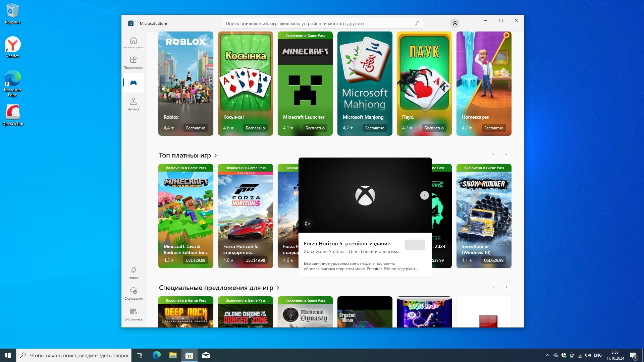Click the search magnifier icon

417,23
